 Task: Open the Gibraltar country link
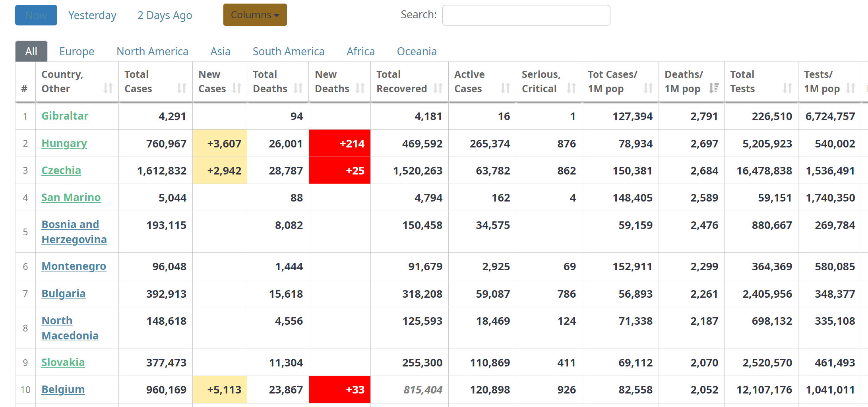point(65,116)
